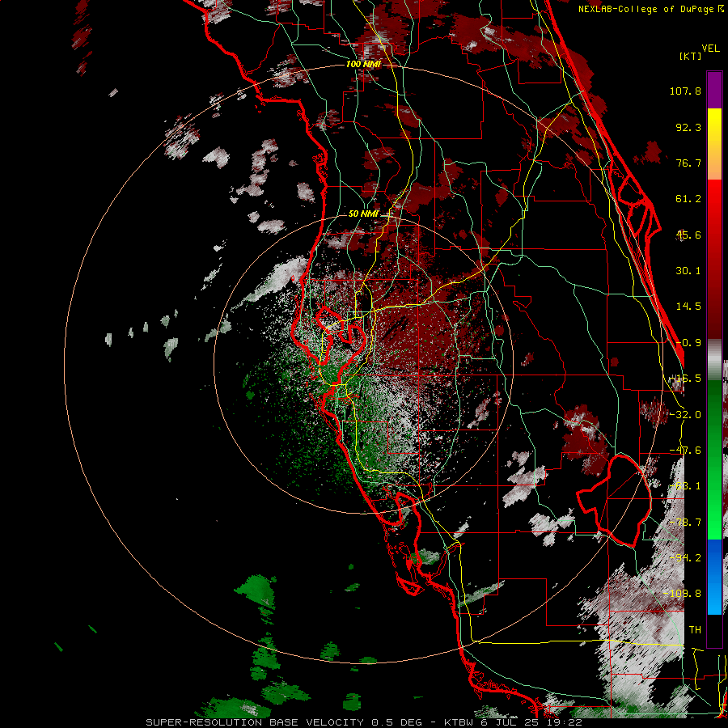The height and width of the screenshot is (728, 728).
Task: Select the 30.1 value on velocity scale
Action: pos(688,271)
